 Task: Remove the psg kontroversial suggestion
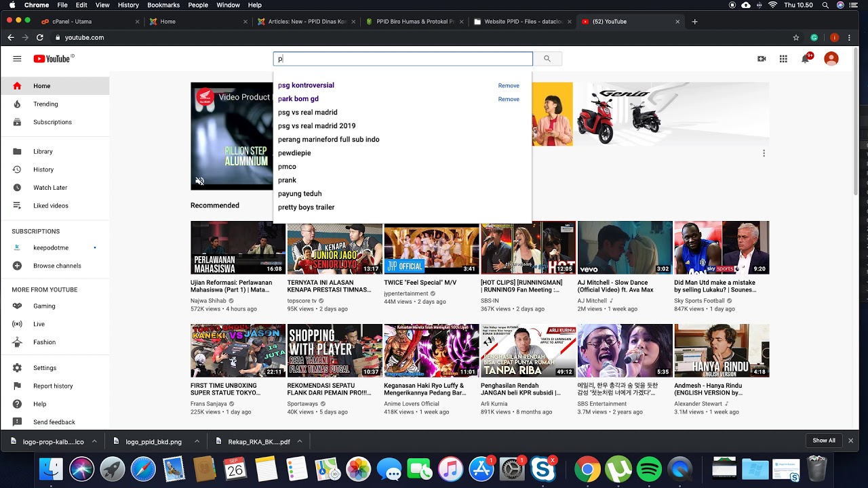pyautogui.click(x=509, y=85)
